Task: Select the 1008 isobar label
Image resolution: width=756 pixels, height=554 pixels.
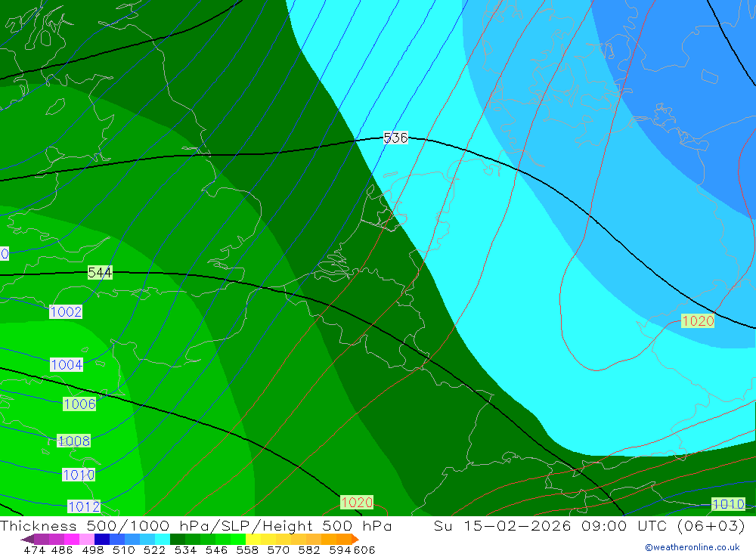Action: pyautogui.click(x=73, y=441)
